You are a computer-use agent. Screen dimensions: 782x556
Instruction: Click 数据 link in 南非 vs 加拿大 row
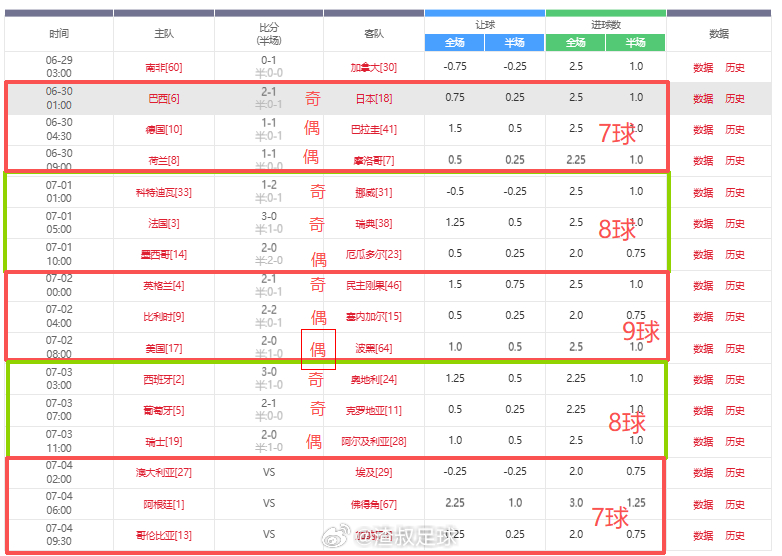(703, 68)
